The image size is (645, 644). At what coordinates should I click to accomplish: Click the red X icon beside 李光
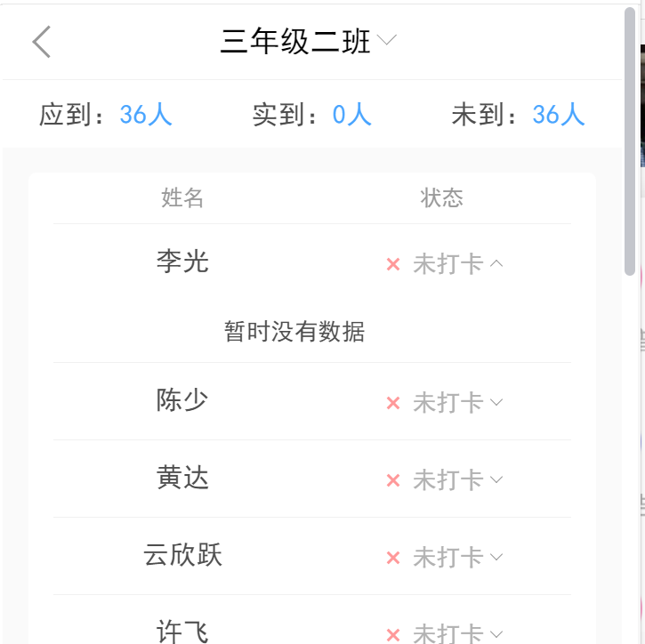[393, 264]
